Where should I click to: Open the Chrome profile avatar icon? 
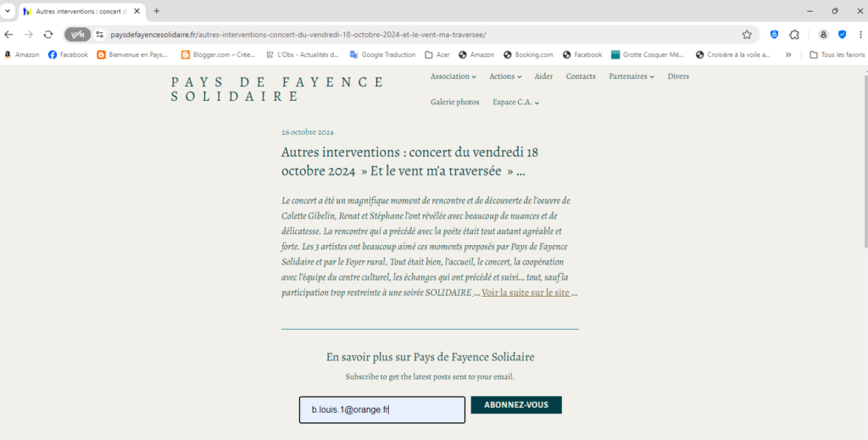tap(822, 35)
